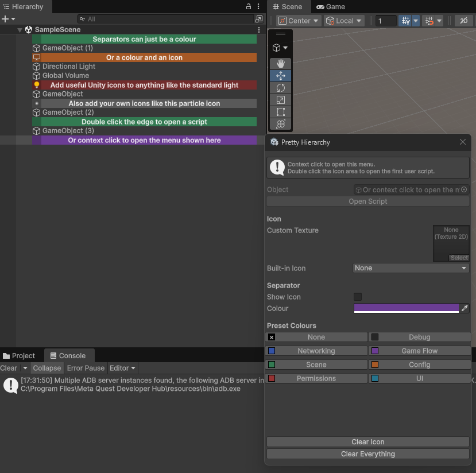Select the Hand view tool
The height and width of the screenshot is (473, 476).
tap(281, 64)
